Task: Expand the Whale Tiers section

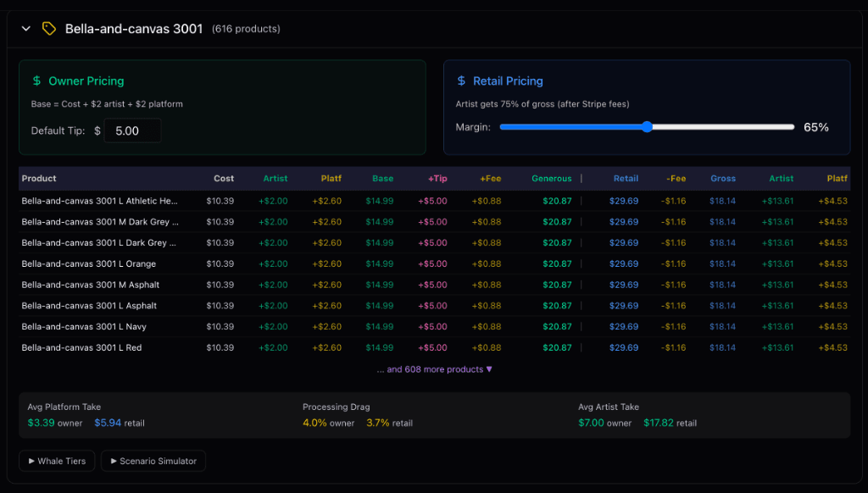Action: click(x=56, y=461)
